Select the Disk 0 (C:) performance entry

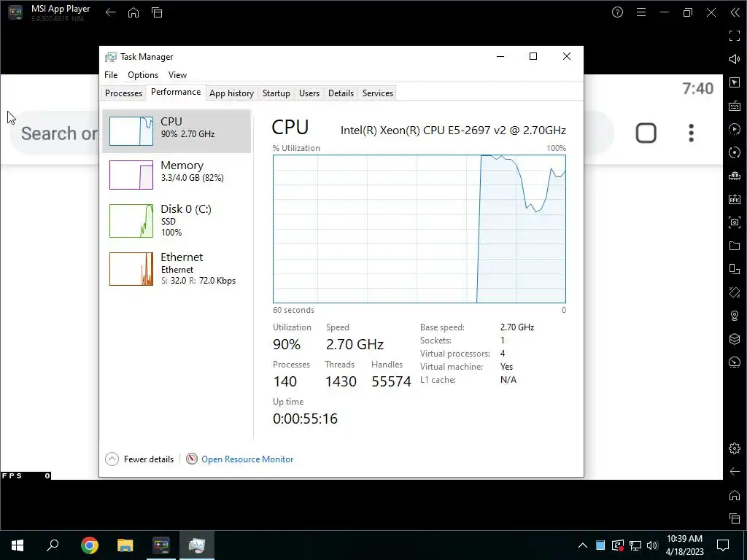click(x=177, y=220)
